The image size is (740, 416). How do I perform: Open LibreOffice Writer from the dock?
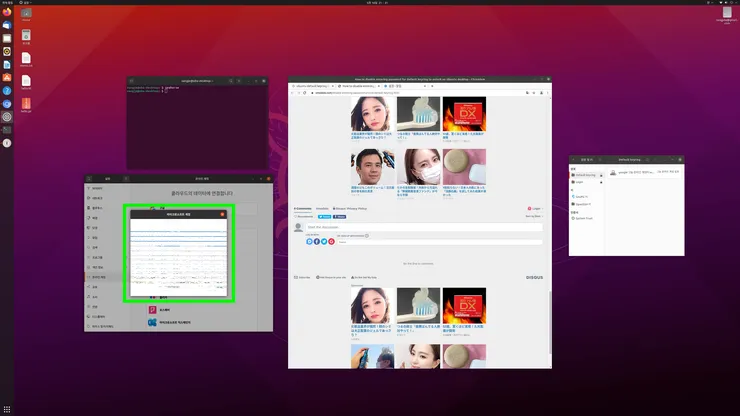pos(7,65)
